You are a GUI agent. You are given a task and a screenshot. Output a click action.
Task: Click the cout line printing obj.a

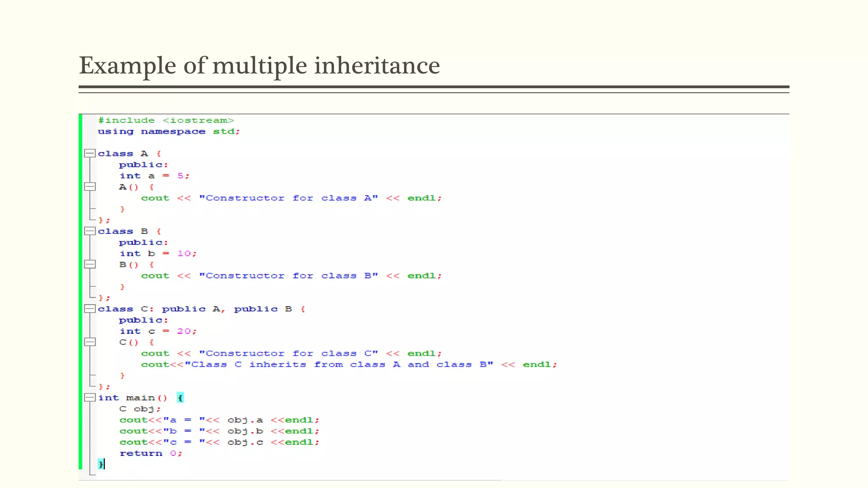point(219,420)
